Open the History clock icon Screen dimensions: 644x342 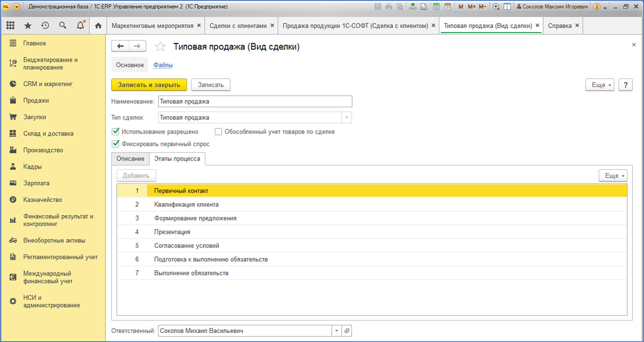click(x=45, y=26)
